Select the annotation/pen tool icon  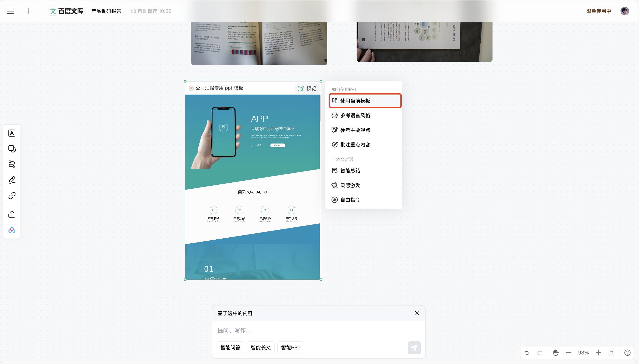pos(12,180)
